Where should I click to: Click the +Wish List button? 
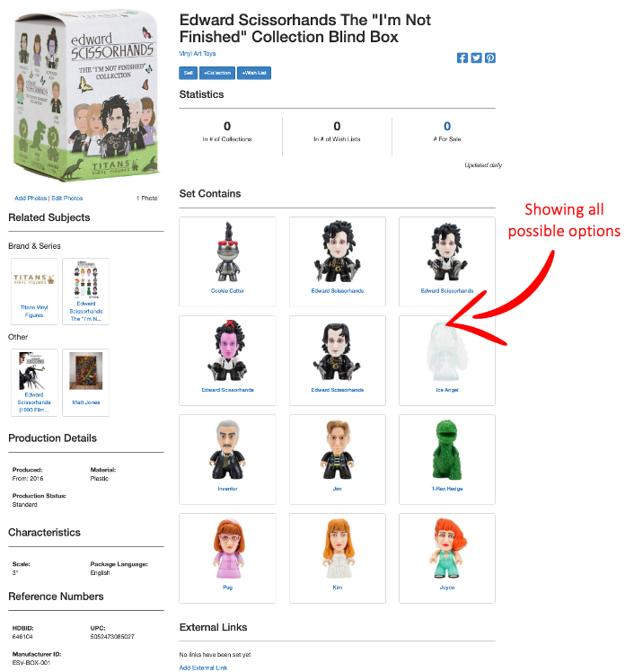pyautogui.click(x=254, y=73)
